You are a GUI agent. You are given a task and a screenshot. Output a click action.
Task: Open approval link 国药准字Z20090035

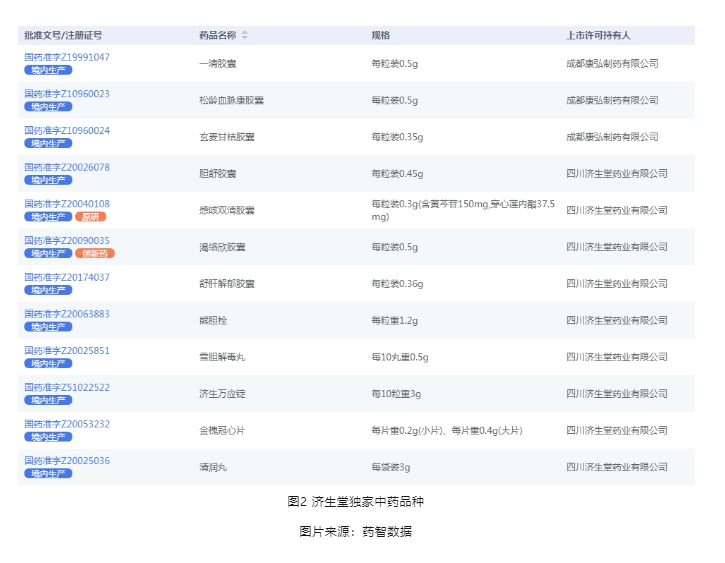coord(67,241)
